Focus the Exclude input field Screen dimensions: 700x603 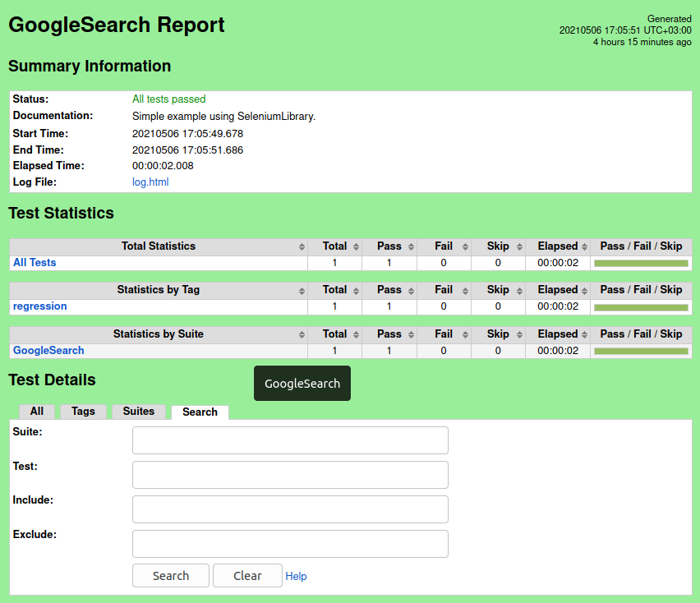290,544
